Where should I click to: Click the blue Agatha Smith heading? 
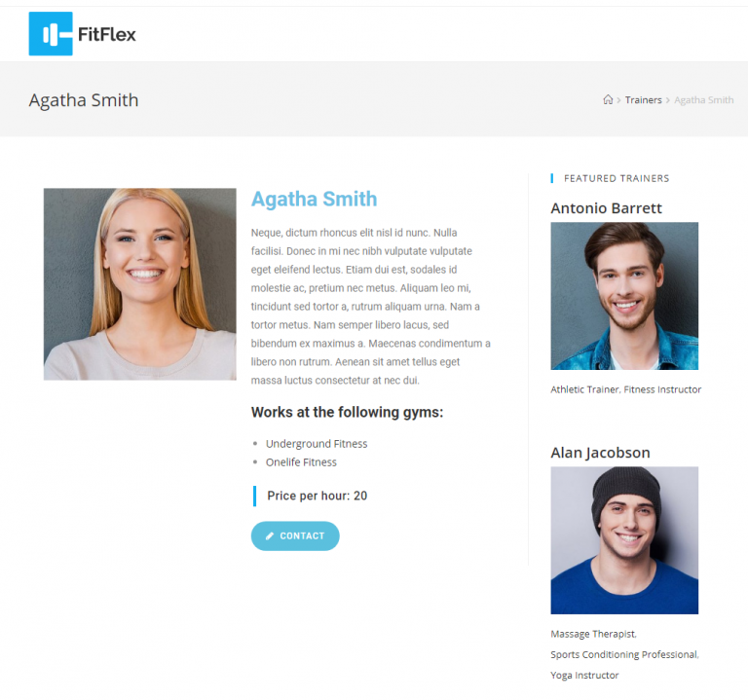(x=314, y=199)
